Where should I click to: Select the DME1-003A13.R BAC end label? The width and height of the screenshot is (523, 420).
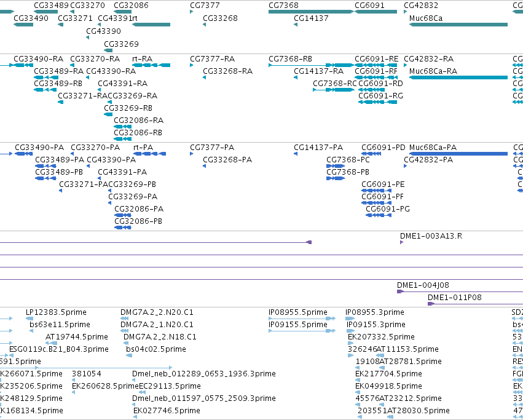click(431, 236)
